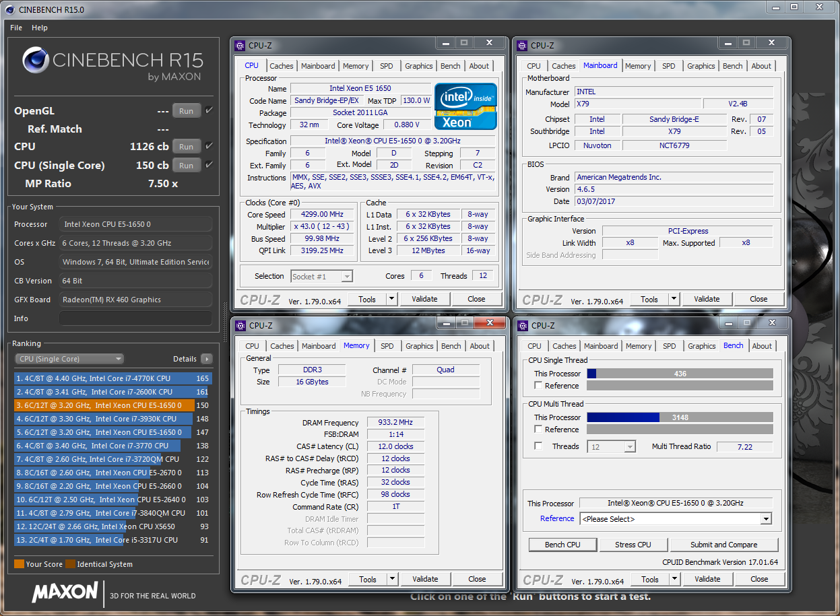Select highlighted ranking row Xeon E5-1650 score 150
Viewport: 840px width, 616px height.
coord(113,405)
